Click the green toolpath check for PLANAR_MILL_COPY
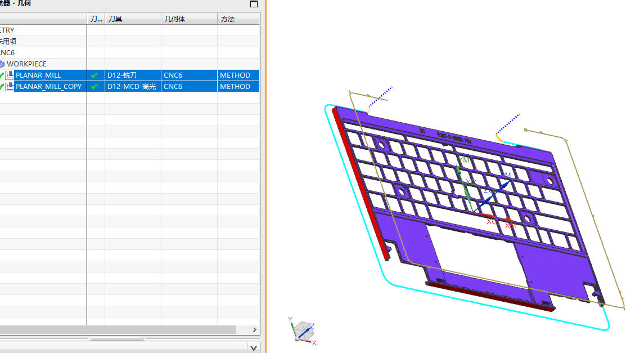This screenshot has height=353, width=644. click(94, 87)
